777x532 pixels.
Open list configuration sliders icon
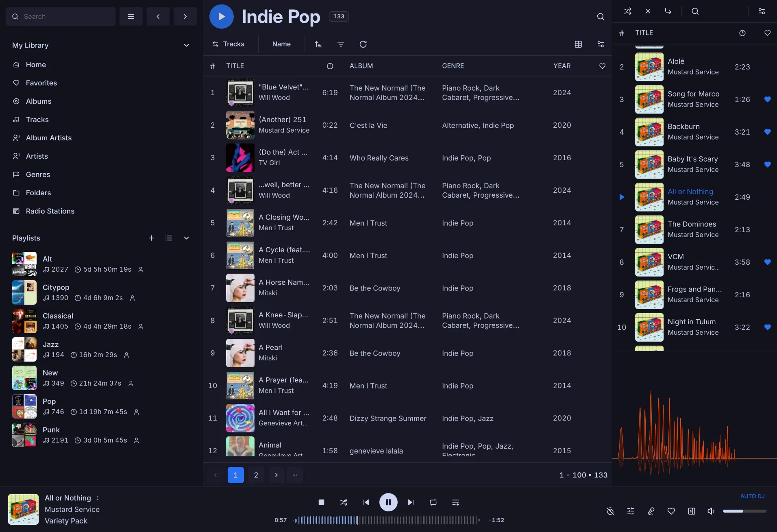tap(601, 44)
